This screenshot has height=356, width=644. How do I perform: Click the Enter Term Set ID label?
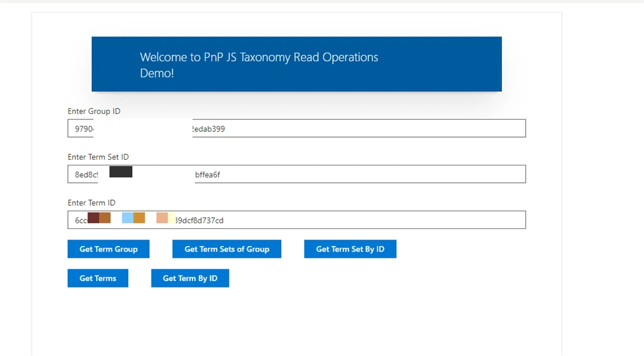(x=98, y=157)
